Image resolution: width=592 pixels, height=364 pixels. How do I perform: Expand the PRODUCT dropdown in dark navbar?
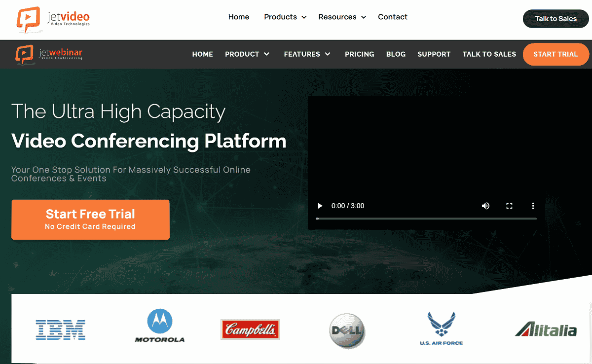click(247, 54)
